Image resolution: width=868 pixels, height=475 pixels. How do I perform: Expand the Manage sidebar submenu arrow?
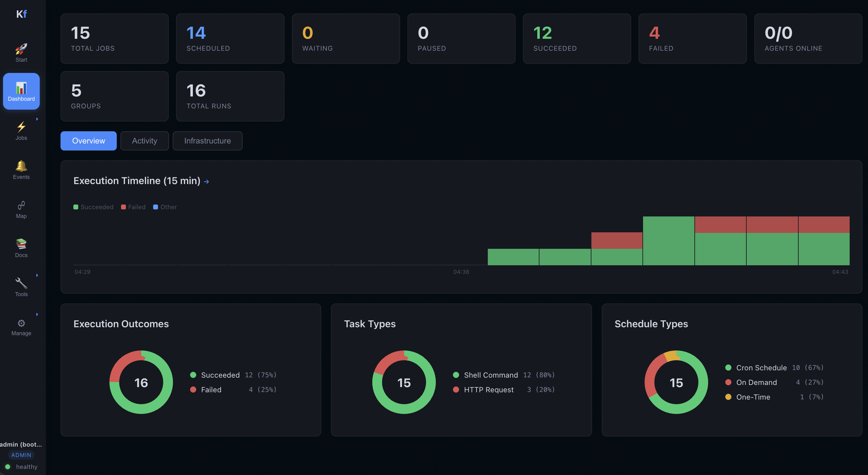37,314
